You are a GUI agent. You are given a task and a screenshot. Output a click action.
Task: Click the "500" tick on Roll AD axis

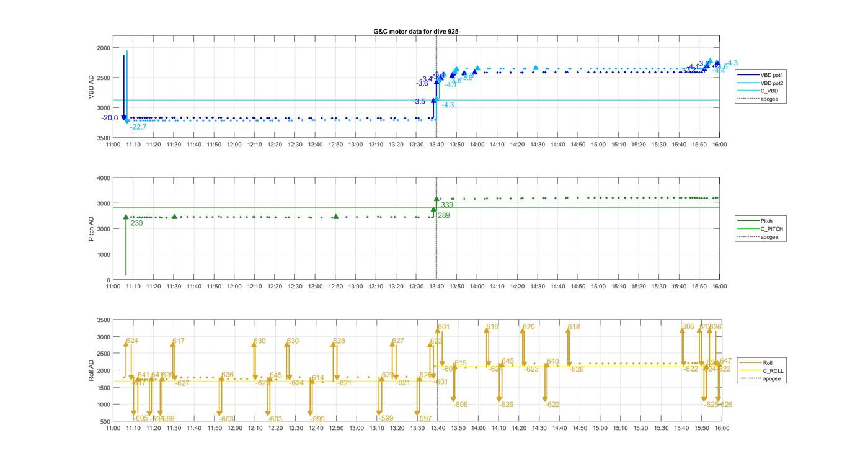pos(105,421)
